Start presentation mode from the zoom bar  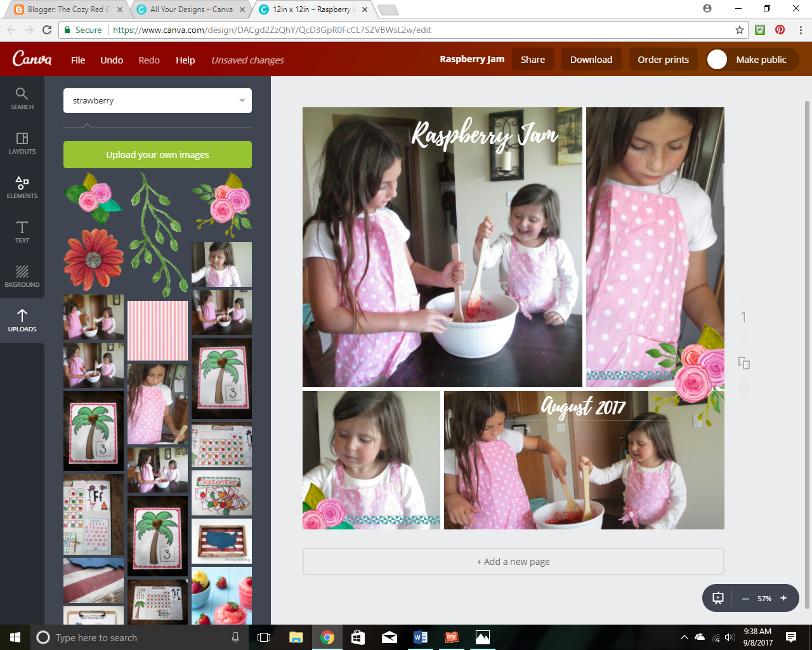[718, 597]
